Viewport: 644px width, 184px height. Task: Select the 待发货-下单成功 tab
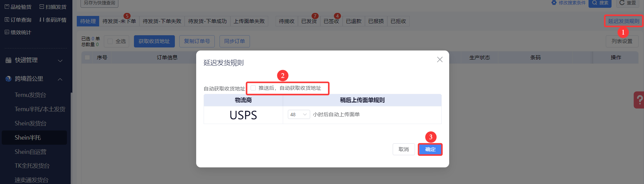tap(207, 21)
